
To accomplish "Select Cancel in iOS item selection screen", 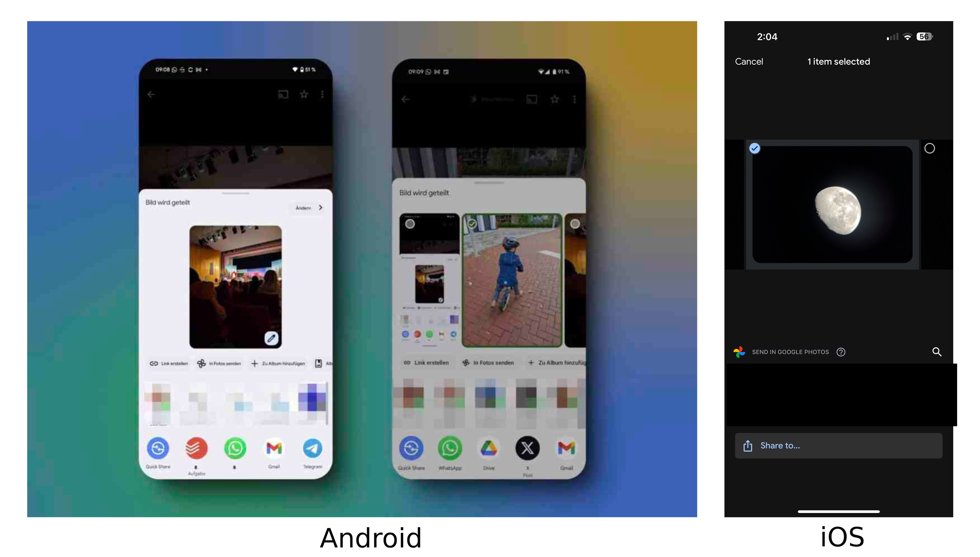I will click(749, 61).
